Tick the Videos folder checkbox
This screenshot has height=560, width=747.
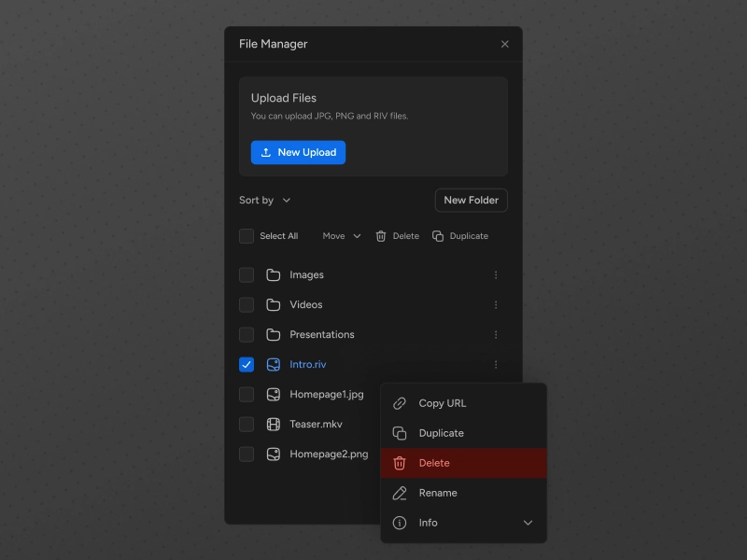point(247,305)
